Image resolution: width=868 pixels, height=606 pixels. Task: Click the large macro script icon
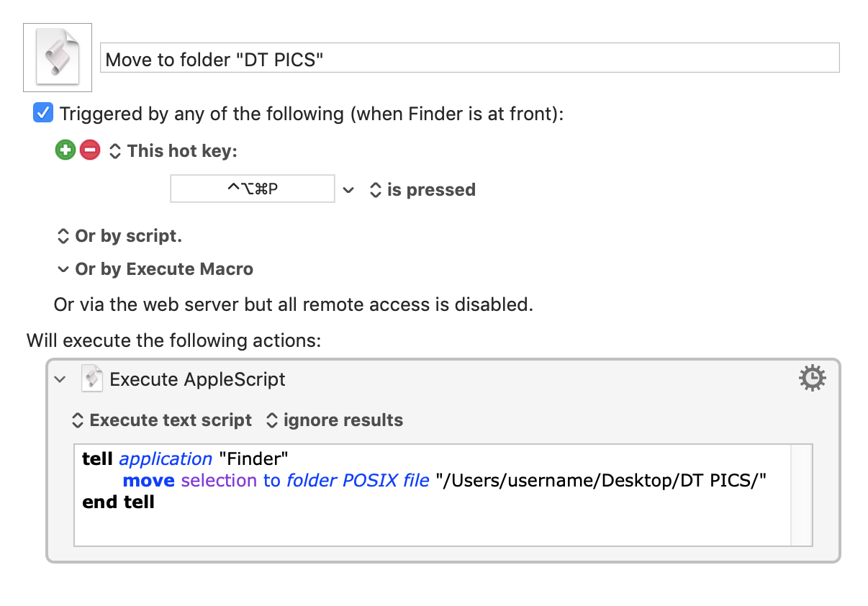(x=58, y=58)
